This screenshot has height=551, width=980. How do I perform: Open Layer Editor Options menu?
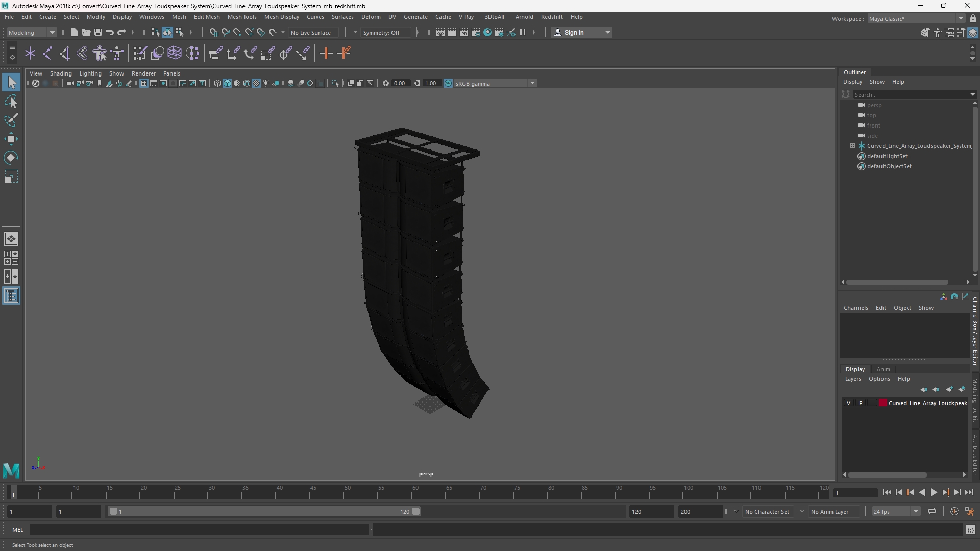(879, 379)
